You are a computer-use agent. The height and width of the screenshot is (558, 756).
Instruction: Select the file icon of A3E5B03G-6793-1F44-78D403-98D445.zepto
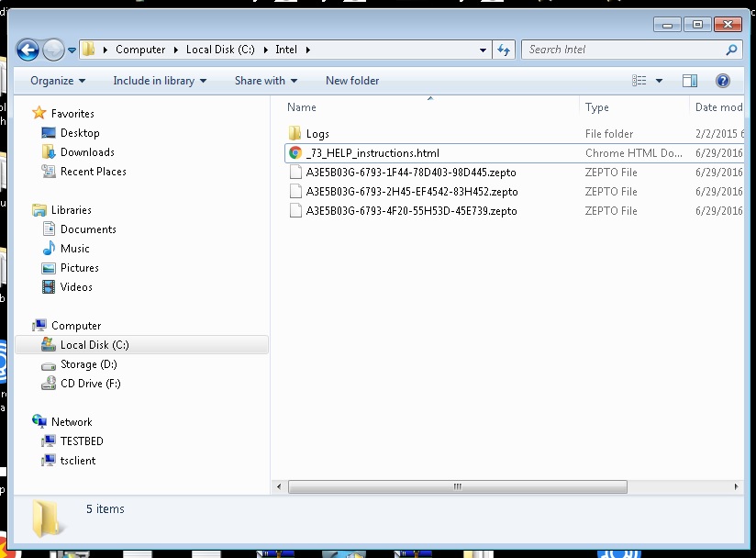[295, 173]
